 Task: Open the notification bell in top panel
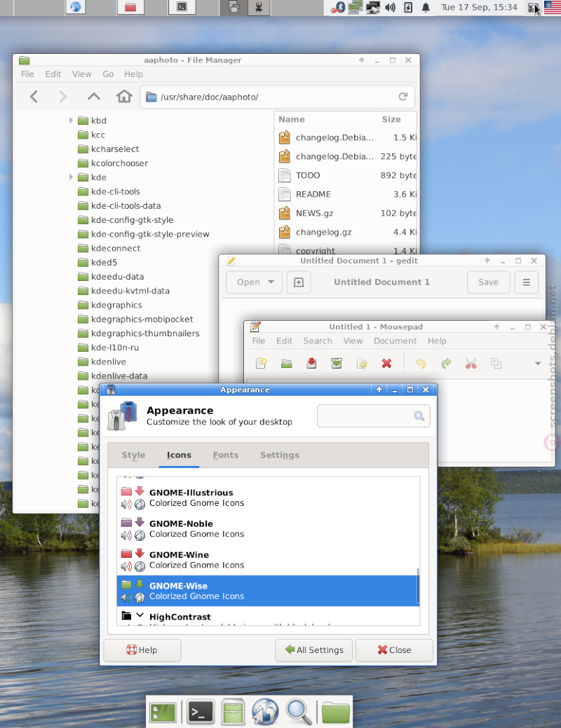(426, 8)
